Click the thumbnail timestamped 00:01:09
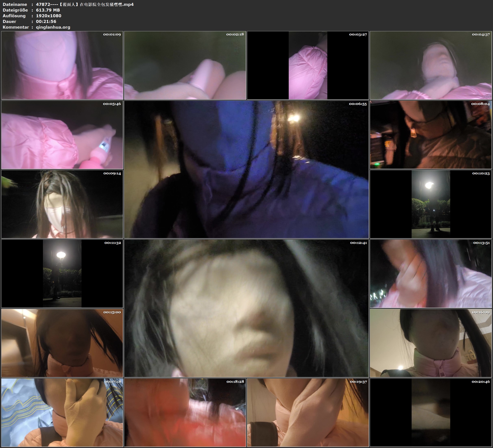The image size is (493, 448). [x=62, y=65]
